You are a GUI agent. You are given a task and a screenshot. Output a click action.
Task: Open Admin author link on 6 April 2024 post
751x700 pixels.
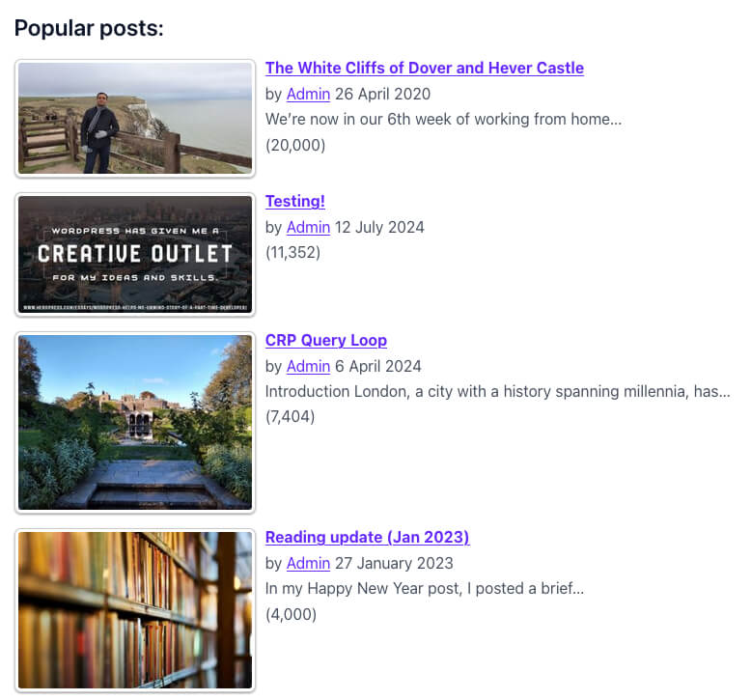[x=308, y=366]
